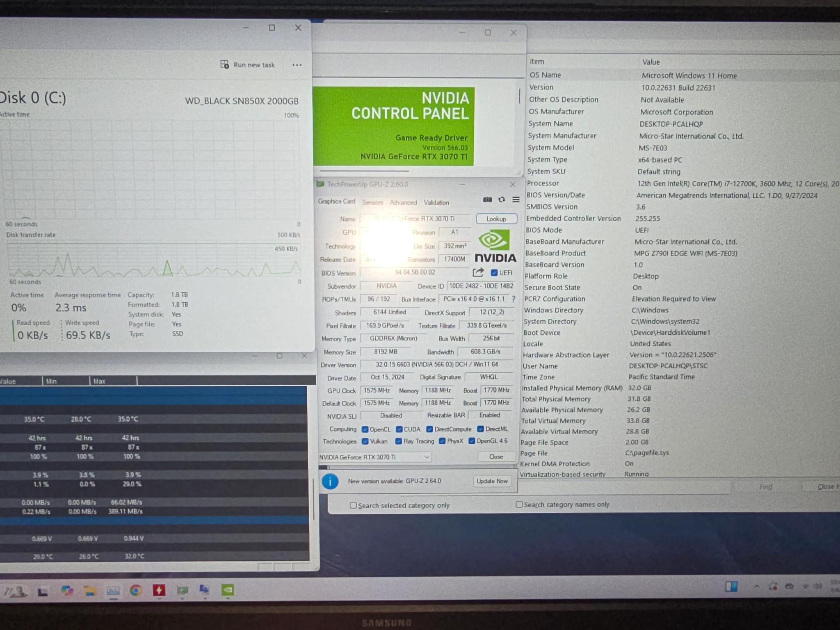This screenshot has height=630, width=840.
Task: Take a GPU-Z screenshot with camera icon
Action: pos(487,200)
